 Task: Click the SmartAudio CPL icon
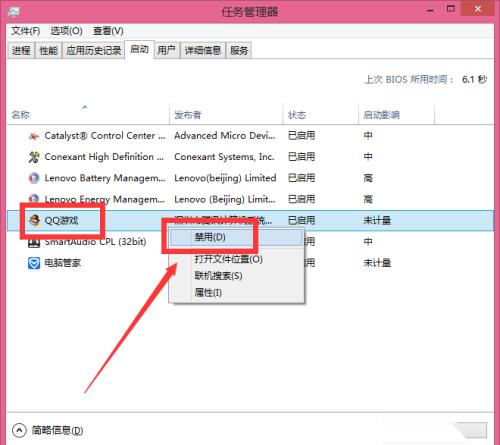[x=34, y=243]
